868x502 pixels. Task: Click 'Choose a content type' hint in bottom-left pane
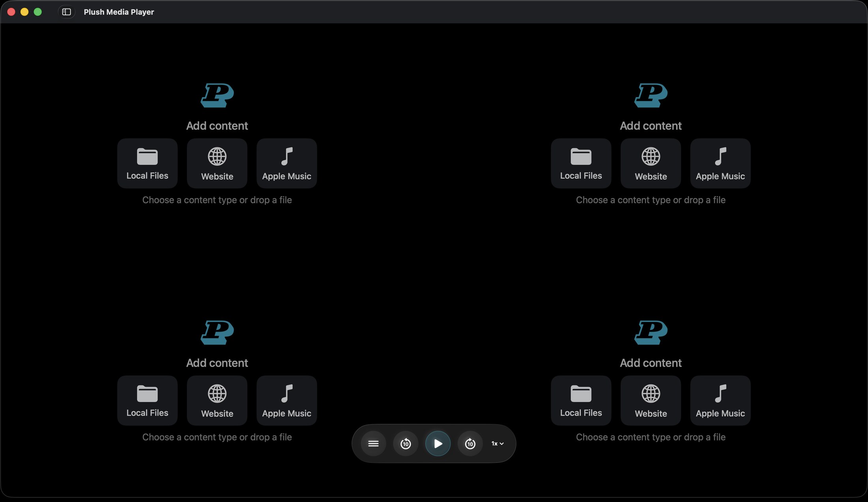217,437
